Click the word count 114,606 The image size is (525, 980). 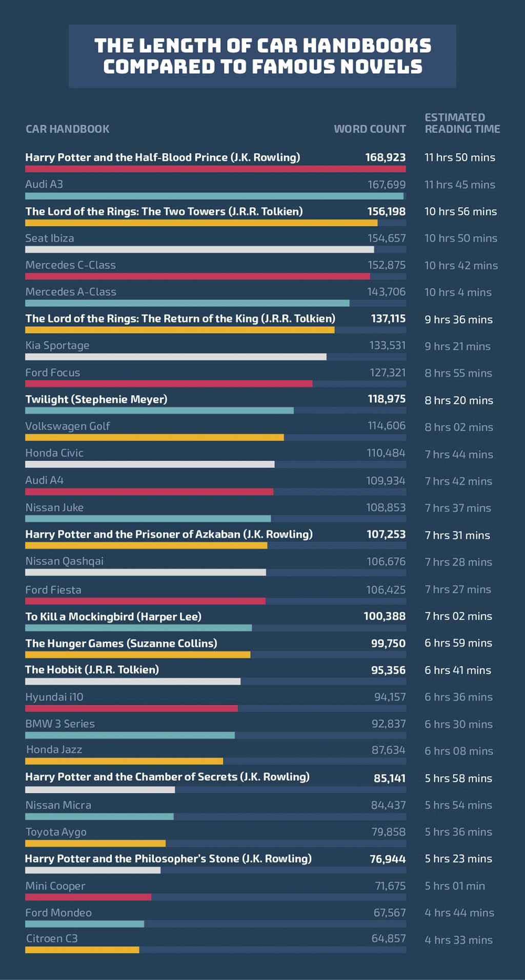(x=387, y=426)
